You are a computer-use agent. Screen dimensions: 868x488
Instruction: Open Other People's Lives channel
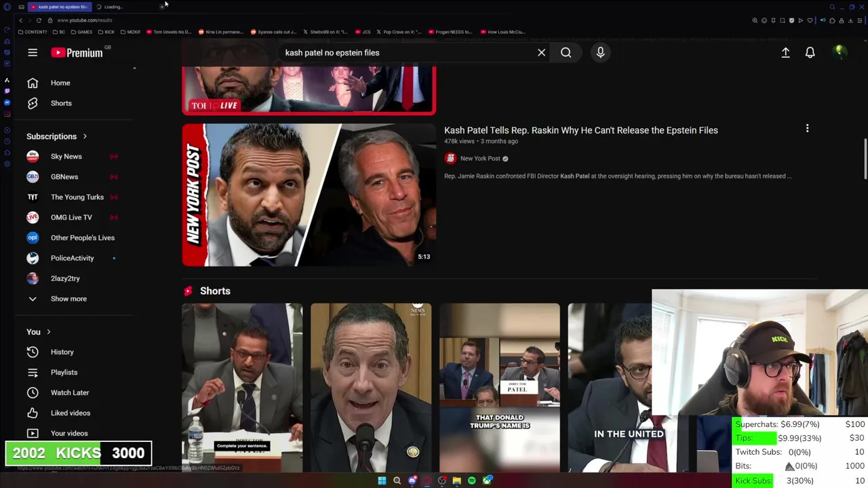tap(82, 238)
